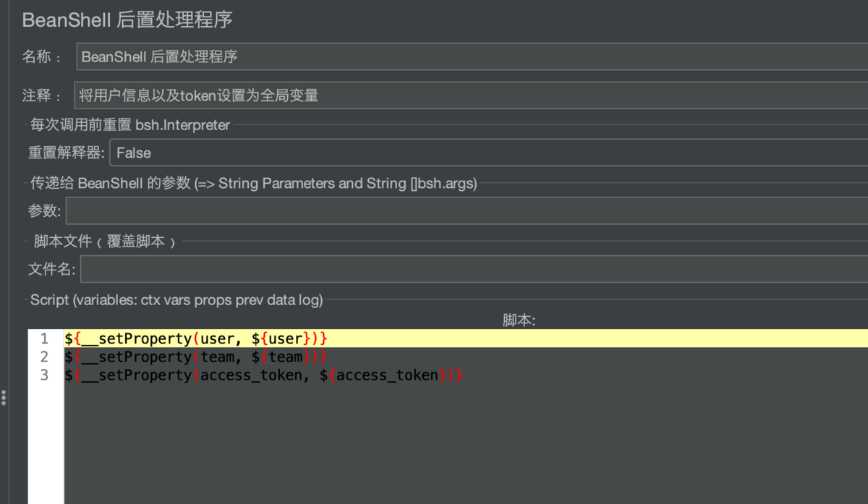Viewport: 868px width, 504px height.
Task: Select script line 3 setProperty access_token
Action: click(264, 375)
